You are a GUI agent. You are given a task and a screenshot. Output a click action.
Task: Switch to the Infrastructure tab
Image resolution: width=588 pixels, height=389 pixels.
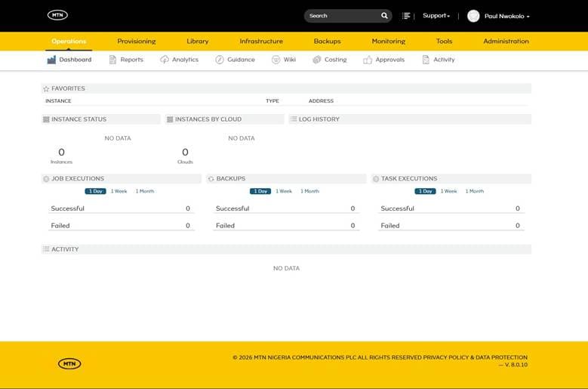click(261, 42)
